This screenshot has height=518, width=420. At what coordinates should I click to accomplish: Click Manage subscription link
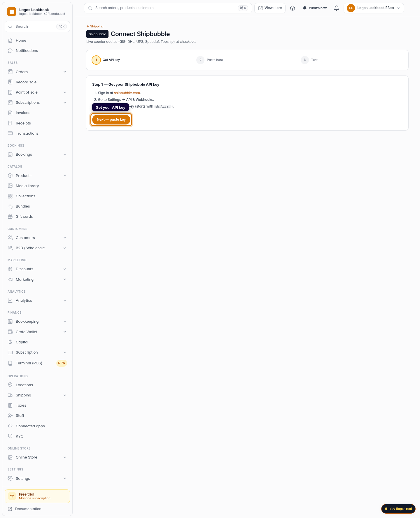(x=35, y=498)
